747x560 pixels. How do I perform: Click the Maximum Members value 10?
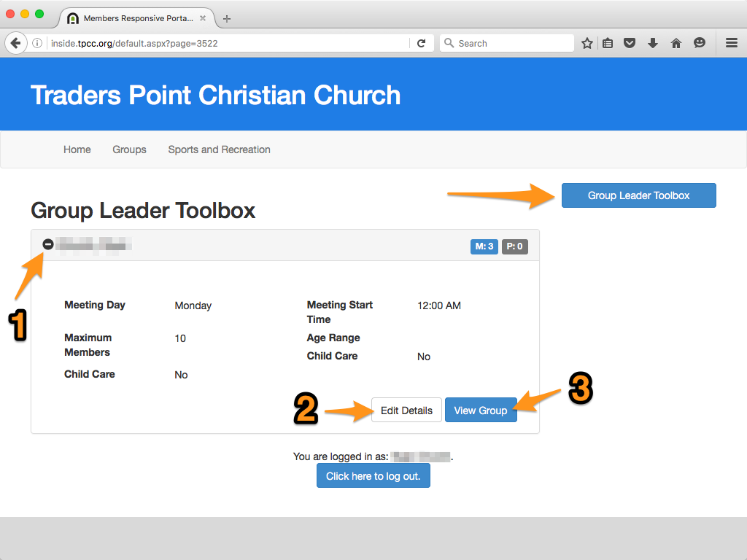pos(180,338)
